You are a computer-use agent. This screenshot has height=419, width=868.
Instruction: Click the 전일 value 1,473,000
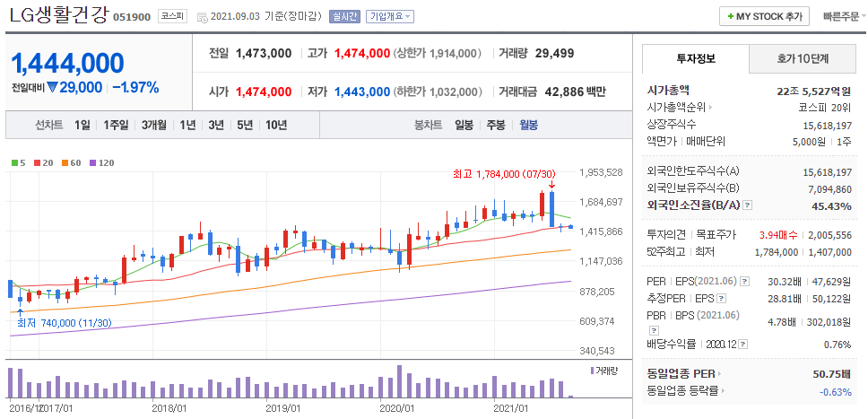point(264,53)
